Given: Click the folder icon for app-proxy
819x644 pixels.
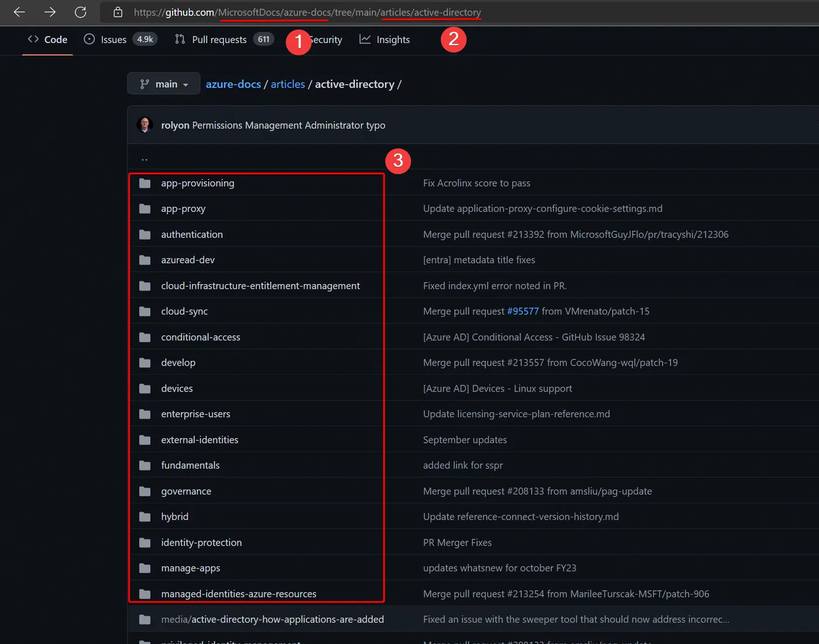Looking at the screenshot, I should [144, 209].
